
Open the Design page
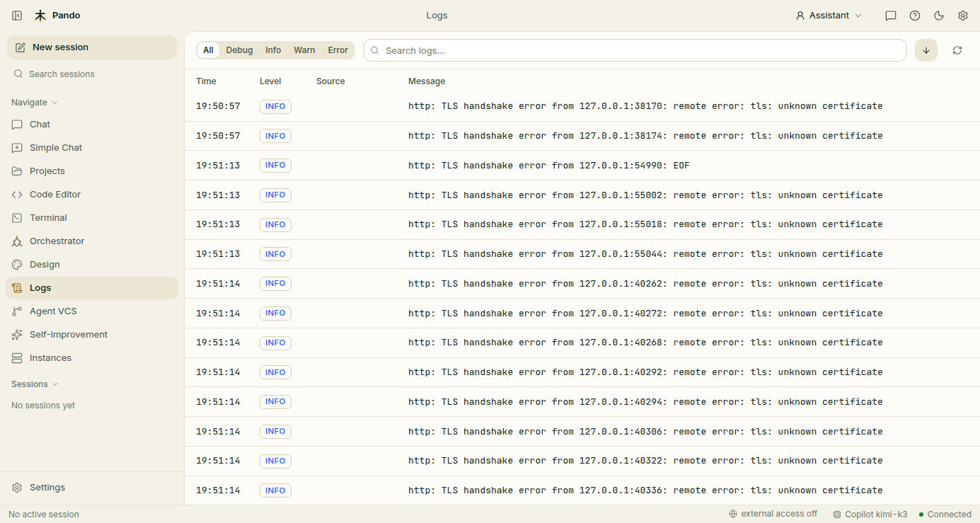point(92,265)
